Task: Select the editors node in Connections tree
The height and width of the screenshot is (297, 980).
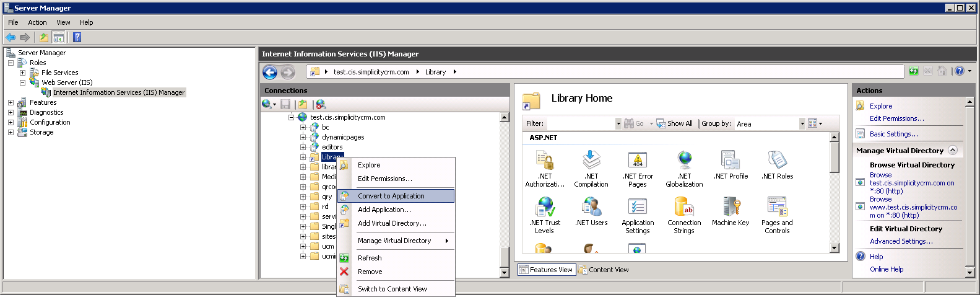Action: coord(332,147)
